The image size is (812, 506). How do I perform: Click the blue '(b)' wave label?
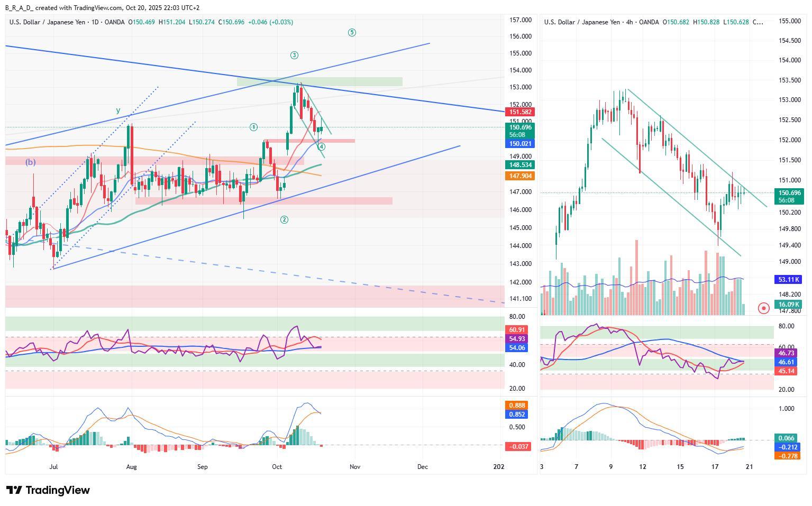[31, 162]
